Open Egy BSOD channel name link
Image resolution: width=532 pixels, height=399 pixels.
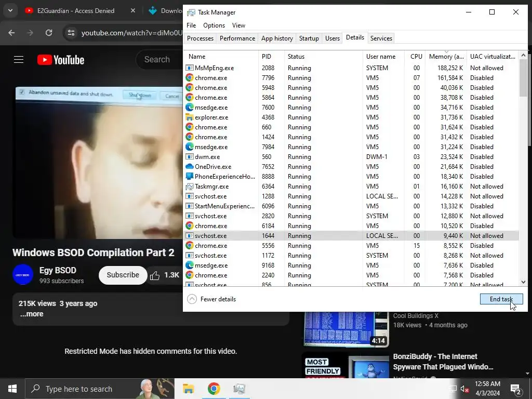click(58, 270)
